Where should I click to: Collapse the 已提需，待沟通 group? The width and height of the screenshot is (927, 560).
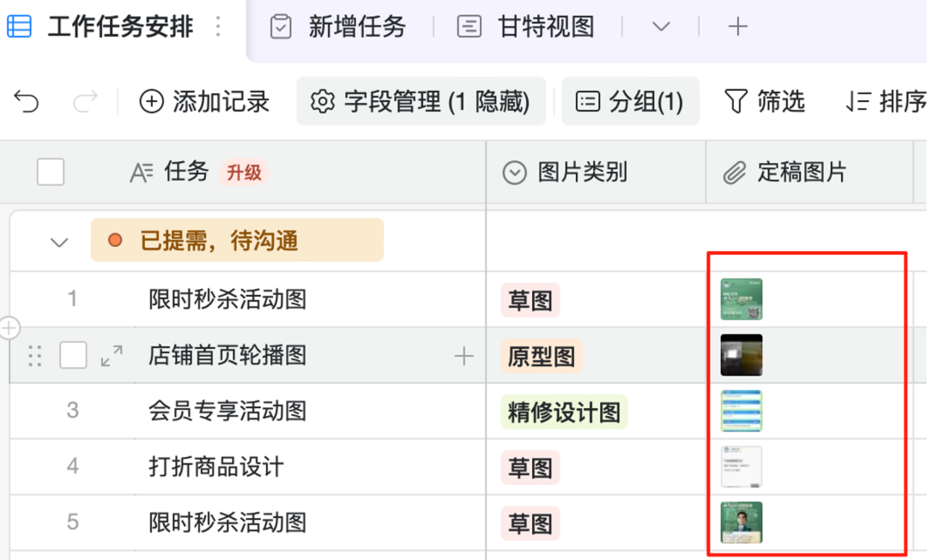coord(59,242)
